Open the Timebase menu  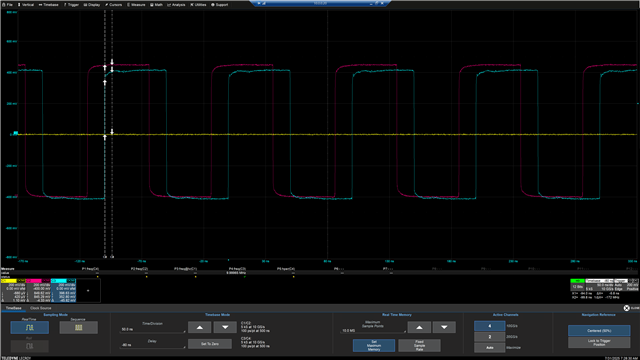pyautogui.click(x=49, y=4)
